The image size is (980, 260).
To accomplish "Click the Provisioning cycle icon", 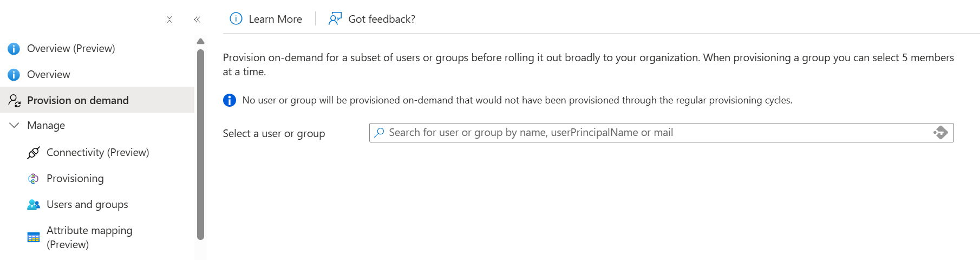I will click(34, 179).
